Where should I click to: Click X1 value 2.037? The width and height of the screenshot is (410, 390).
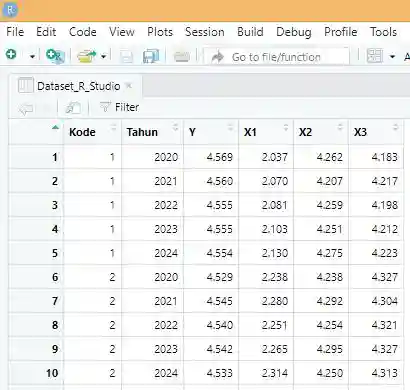coord(274,157)
